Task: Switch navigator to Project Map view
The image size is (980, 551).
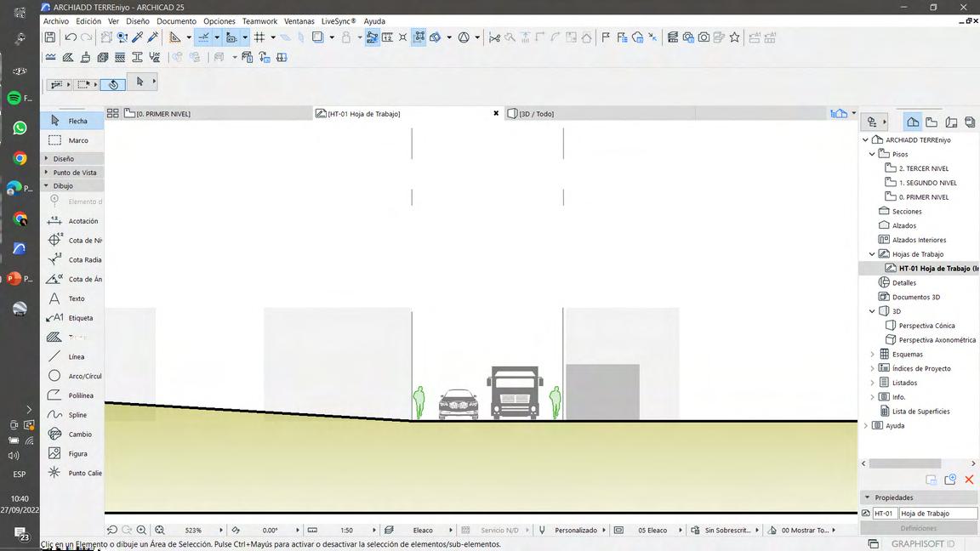Action: click(913, 122)
